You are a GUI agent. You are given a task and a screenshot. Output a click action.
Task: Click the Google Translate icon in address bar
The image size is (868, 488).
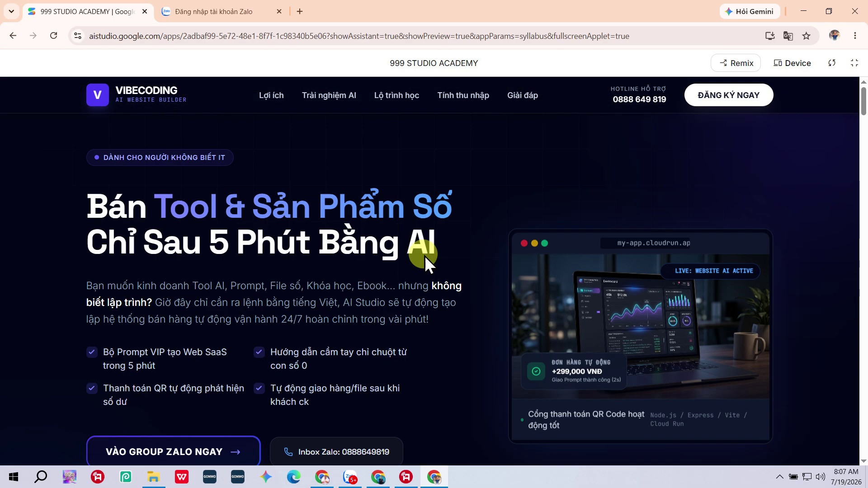pyautogui.click(x=788, y=36)
